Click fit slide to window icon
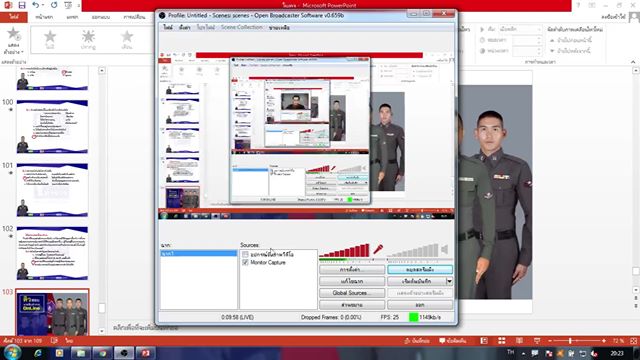Image resolution: width=640 pixels, height=360 pixels. 633,341
